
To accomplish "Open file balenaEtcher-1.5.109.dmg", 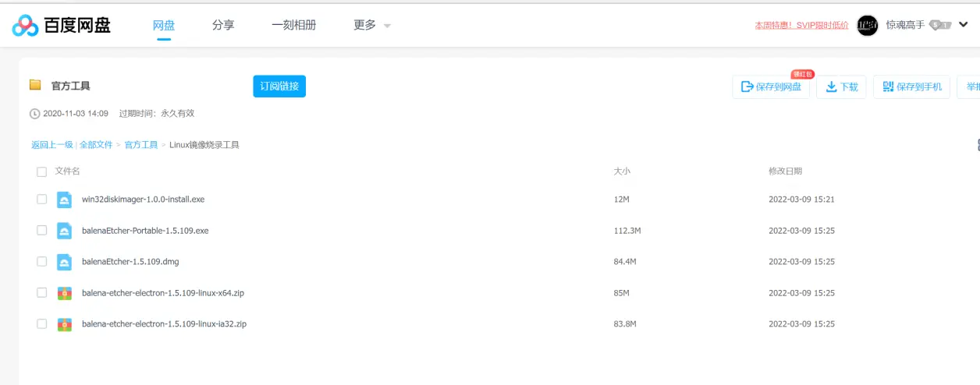I will [130, 262].
